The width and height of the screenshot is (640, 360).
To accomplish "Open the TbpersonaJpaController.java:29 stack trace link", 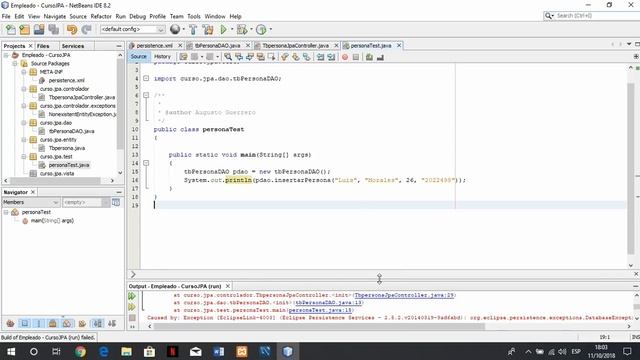I will [x=404, y=295].
